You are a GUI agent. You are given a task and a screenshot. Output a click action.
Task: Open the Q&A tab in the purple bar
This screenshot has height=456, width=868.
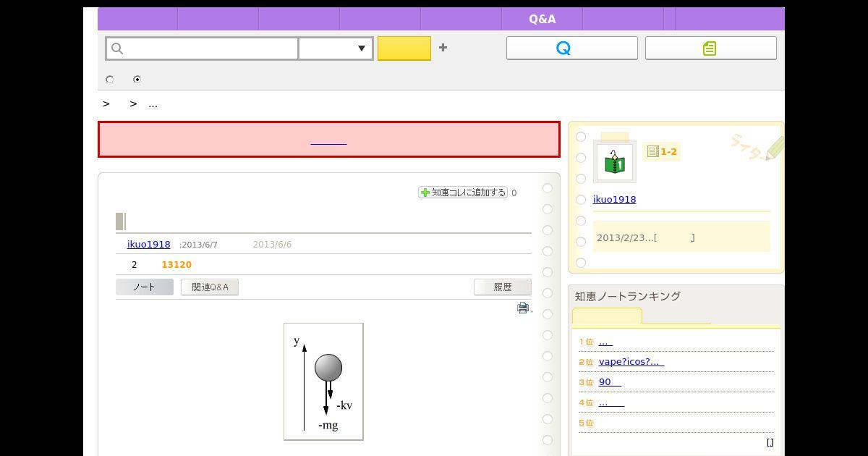(x=542, y=19)
